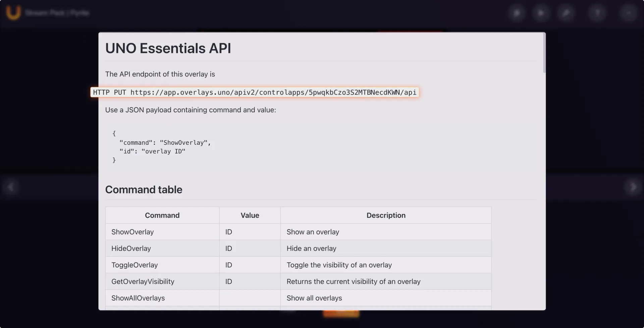Select the HideOverlay command cell

pyautogui.click(x=162, y=248)
